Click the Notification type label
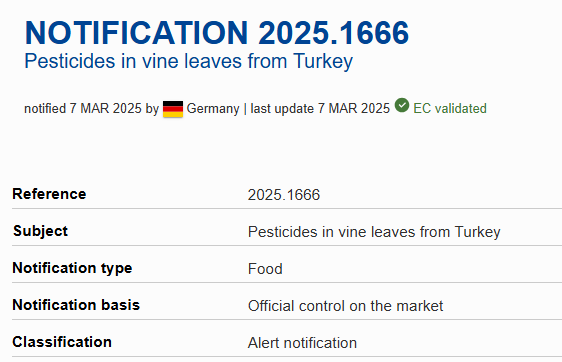Image resolution: width=562 pixels, height=362 pixels. coord(72,268)
